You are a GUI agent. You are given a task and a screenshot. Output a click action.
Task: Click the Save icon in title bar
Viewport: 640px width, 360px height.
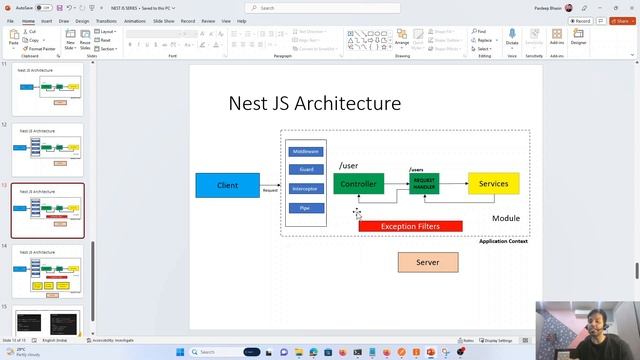(60, 8)
